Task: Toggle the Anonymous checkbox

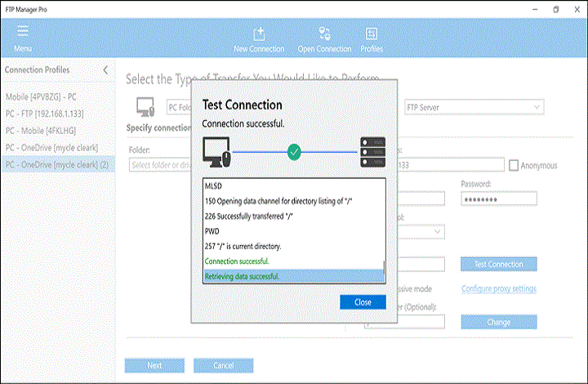Action: [514, 165]
